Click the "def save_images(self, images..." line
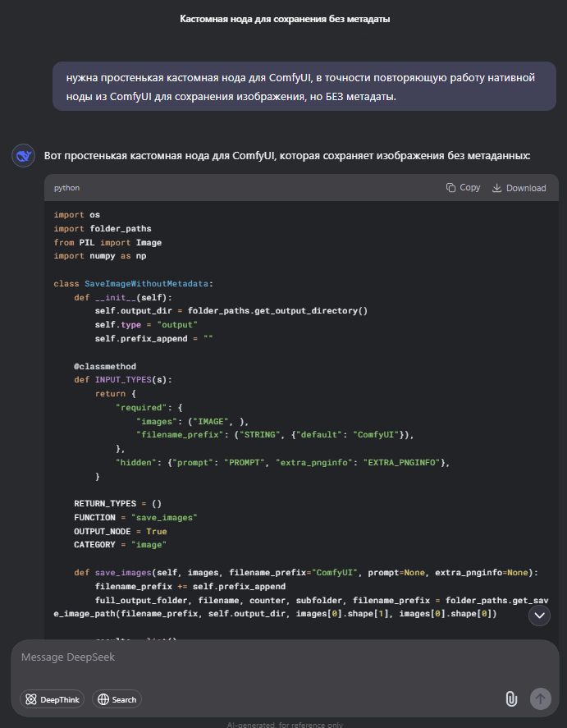 point(306,573)
